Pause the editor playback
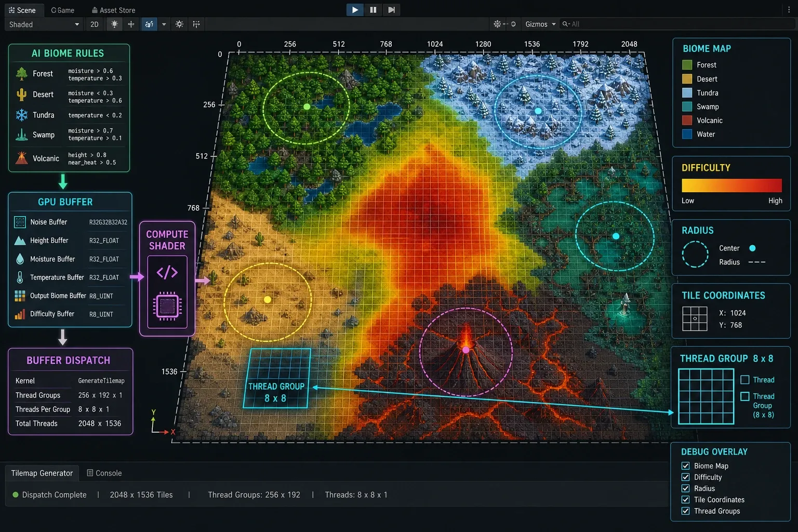 coord(373,10)
